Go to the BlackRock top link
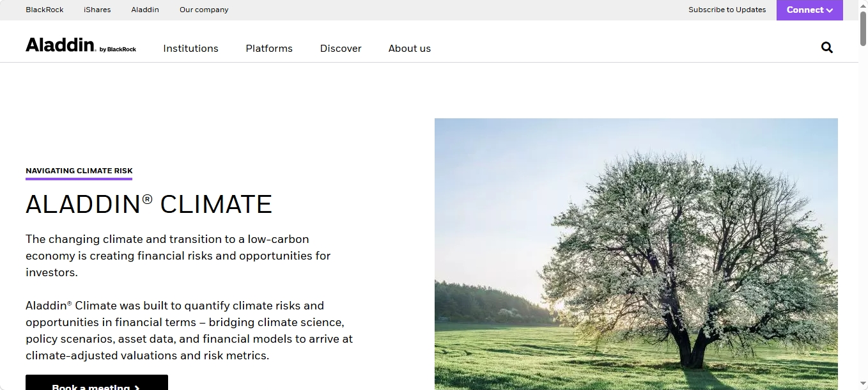868x390 pixels. coord(45,10)
